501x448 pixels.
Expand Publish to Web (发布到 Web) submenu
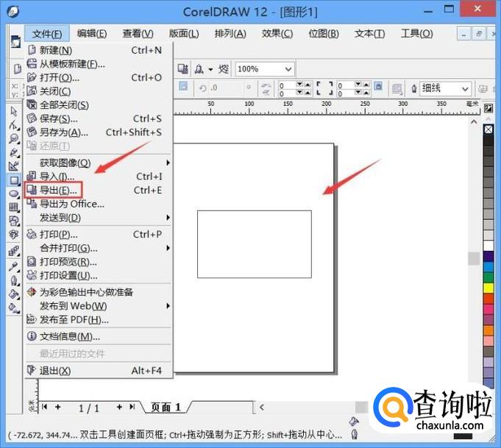click(99, 306)
